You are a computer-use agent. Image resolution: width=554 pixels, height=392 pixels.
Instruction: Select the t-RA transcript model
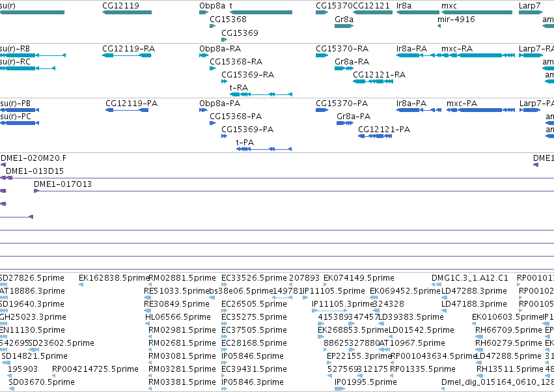point(261,94)
